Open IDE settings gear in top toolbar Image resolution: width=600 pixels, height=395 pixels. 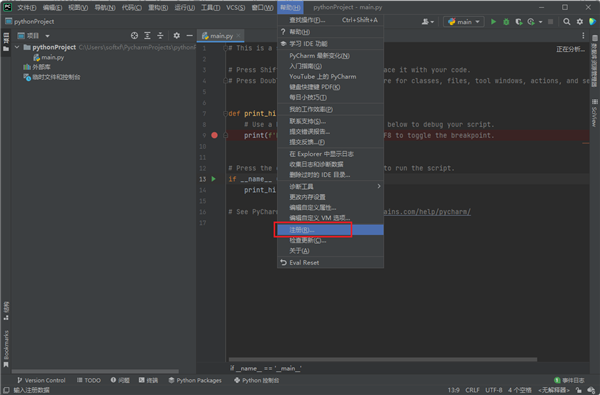click(580, 22)
